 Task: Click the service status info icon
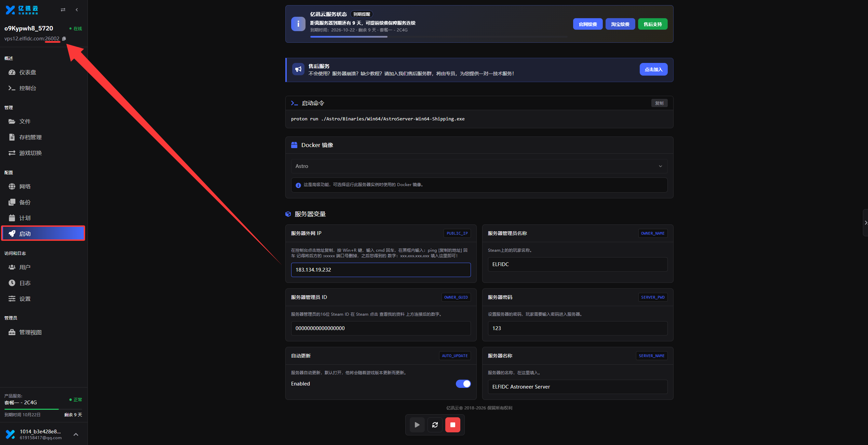pyautogui.click(x=298, y=24)
